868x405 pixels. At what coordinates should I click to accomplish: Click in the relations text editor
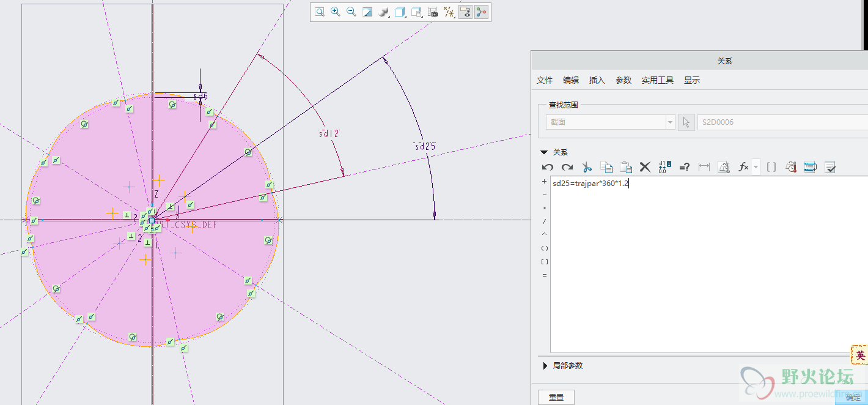pyautogui.click(x=709, y=264)
